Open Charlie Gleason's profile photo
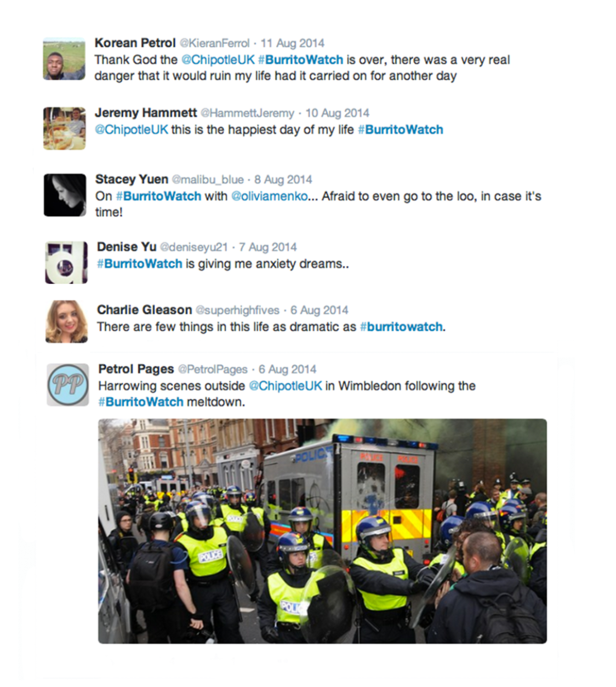This screenshot has width=616, height=687. coord(66,322)
